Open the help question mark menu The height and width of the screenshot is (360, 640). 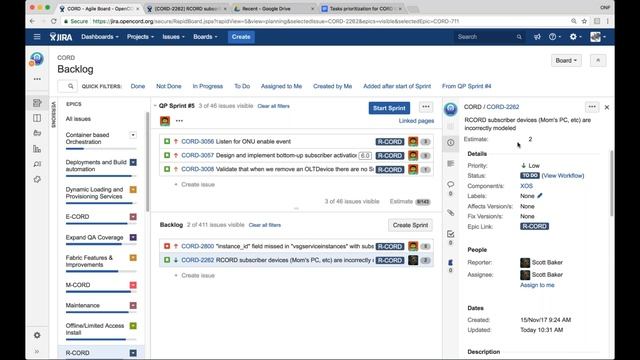tap(554, 37)
